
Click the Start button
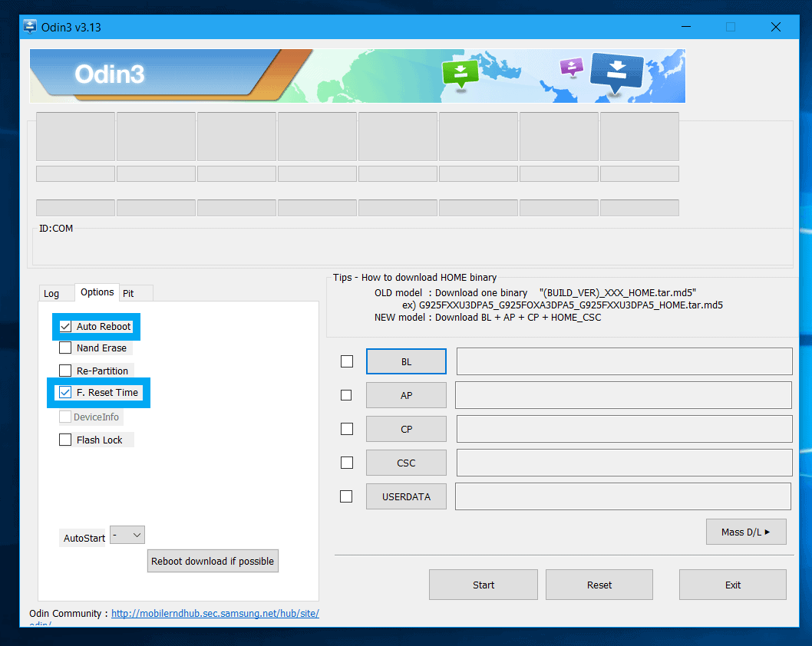[x=484, y=585]
